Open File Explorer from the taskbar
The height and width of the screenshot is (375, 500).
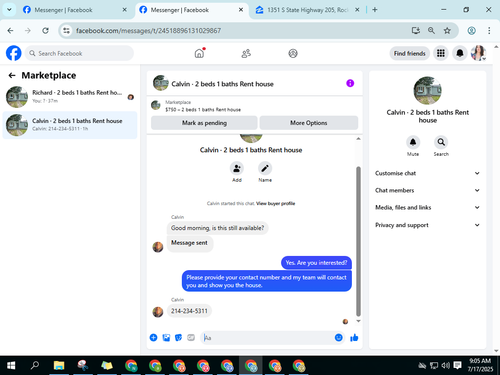click(59, 366)
